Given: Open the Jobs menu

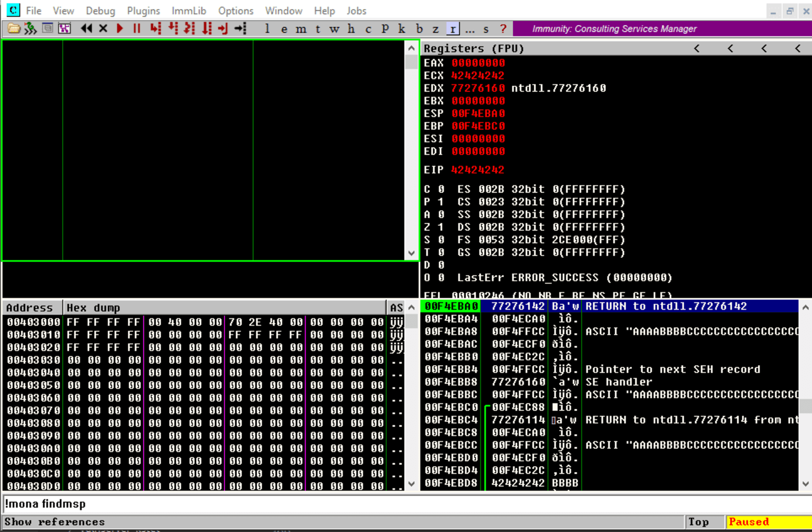Looking at the screenshot, I should click(x=357, y=11).
